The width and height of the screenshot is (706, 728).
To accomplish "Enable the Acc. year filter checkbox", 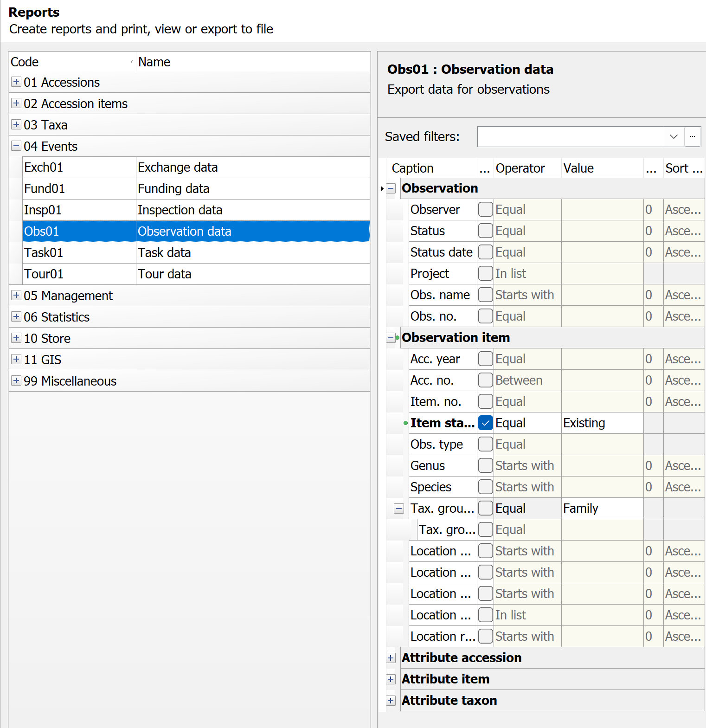I will pos(486,359).
